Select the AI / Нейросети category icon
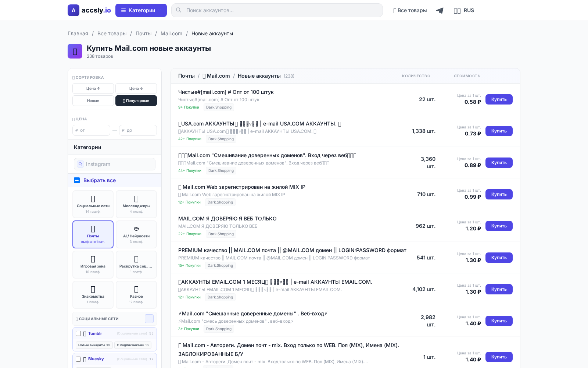This screenshot has height=368, width=588. [136, 229]
